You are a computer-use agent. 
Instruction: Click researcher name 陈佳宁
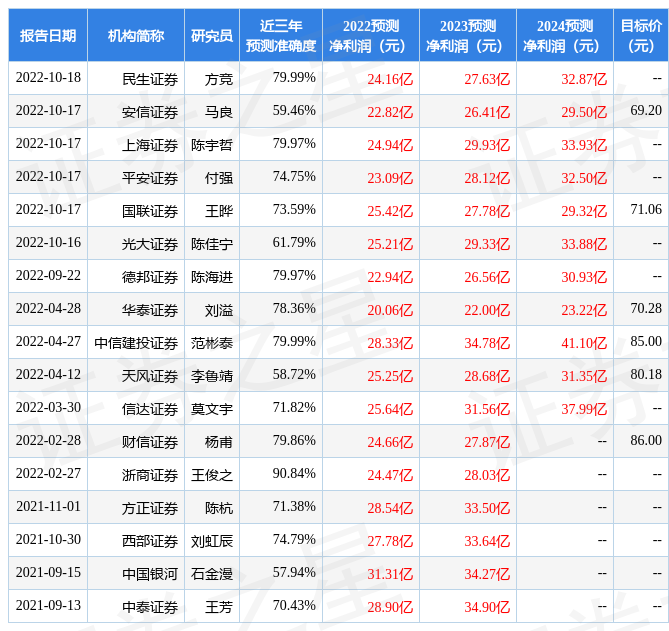pyautogui.click(x=212, y=244)
